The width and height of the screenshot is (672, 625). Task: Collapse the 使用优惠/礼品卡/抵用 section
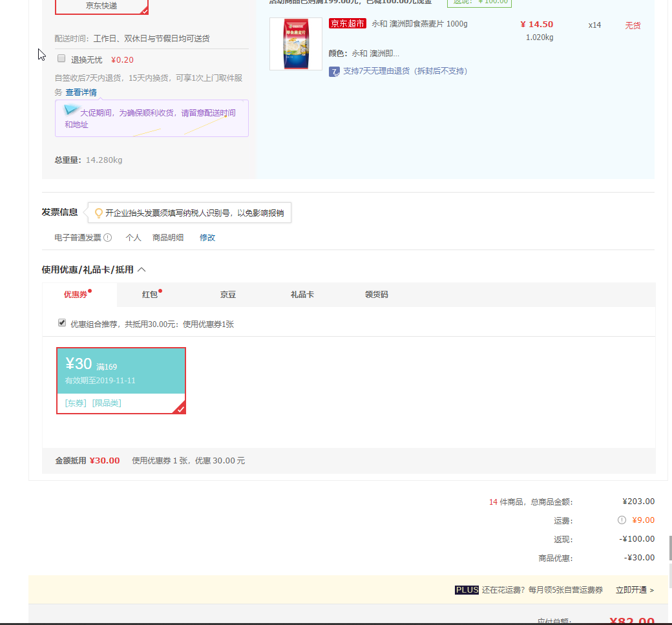[142, 270]
